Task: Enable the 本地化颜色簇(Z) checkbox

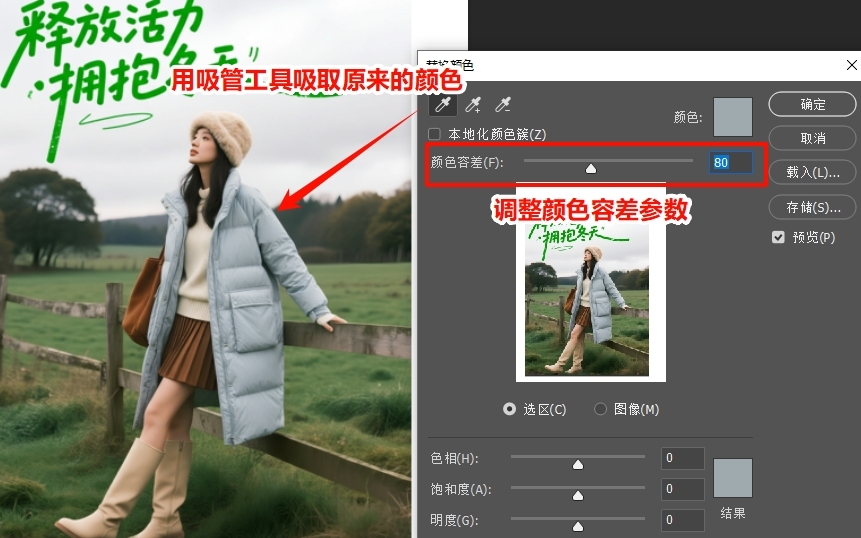Action: (x=434, y=134)
